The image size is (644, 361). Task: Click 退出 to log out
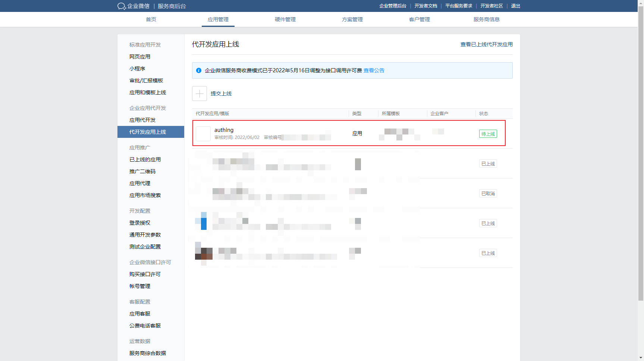pos(515,6)
